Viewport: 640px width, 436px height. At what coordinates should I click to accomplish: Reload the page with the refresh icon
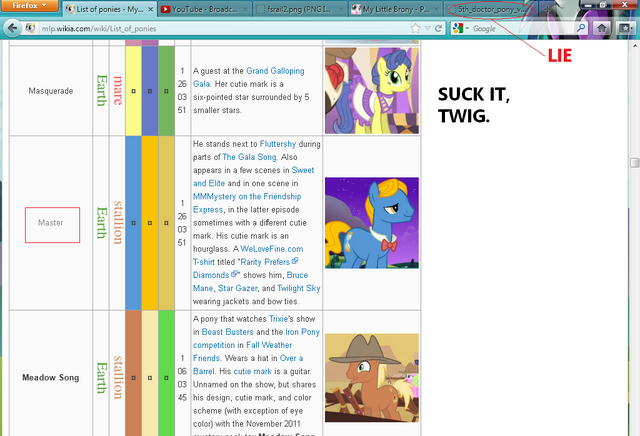click(438, 28)
